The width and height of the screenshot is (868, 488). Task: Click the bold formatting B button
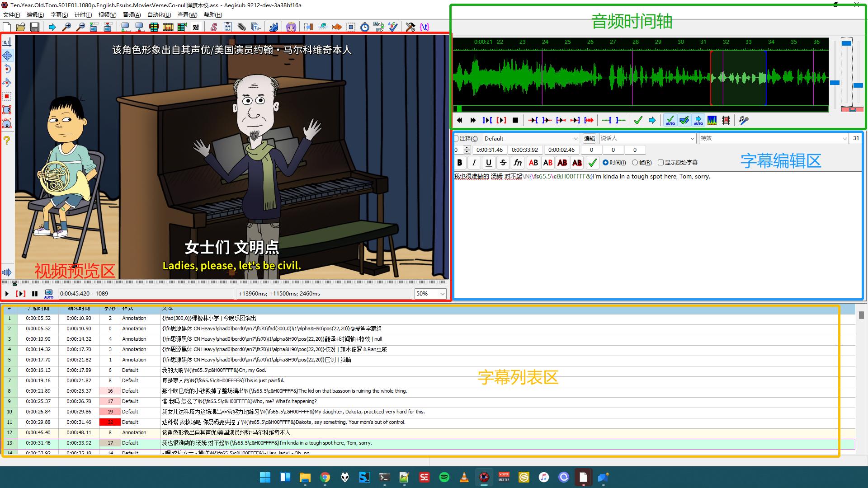pyautogui.click(x=460, y=163)
